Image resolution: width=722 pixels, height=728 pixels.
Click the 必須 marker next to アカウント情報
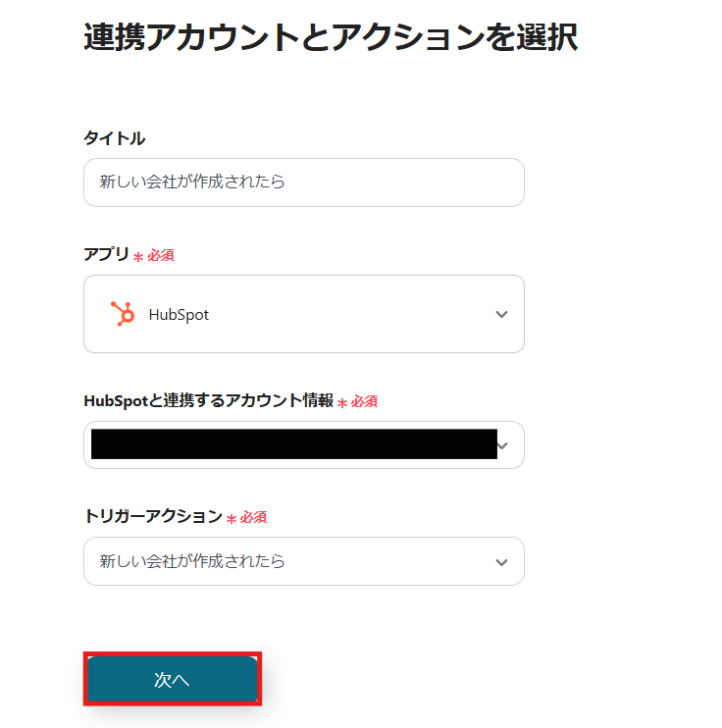point(365,401)
